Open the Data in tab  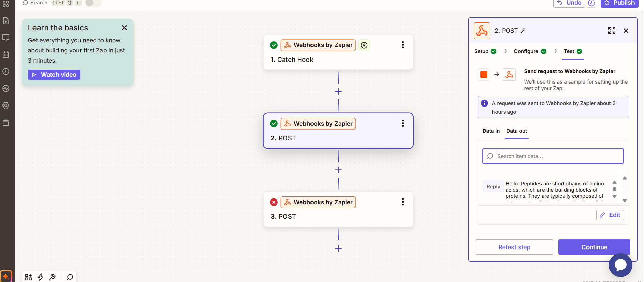pyautogui.click(x=491, y=131)
